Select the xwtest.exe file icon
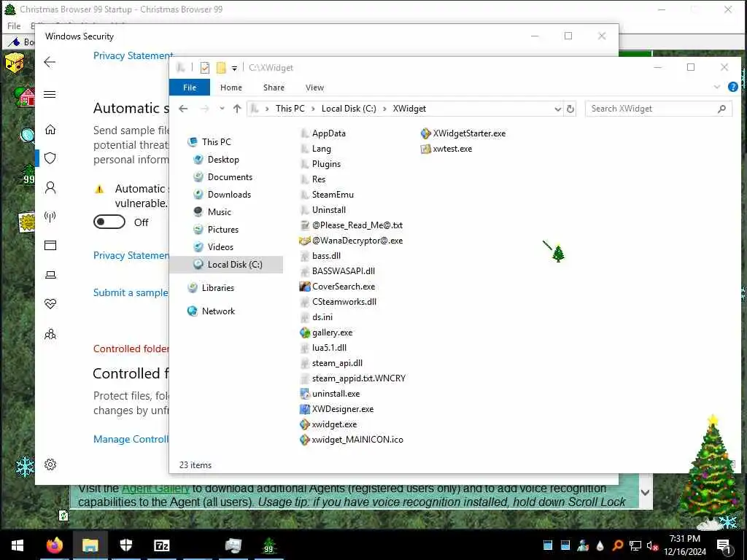Viewport: 747px width, 560px height. coord(425,149)
